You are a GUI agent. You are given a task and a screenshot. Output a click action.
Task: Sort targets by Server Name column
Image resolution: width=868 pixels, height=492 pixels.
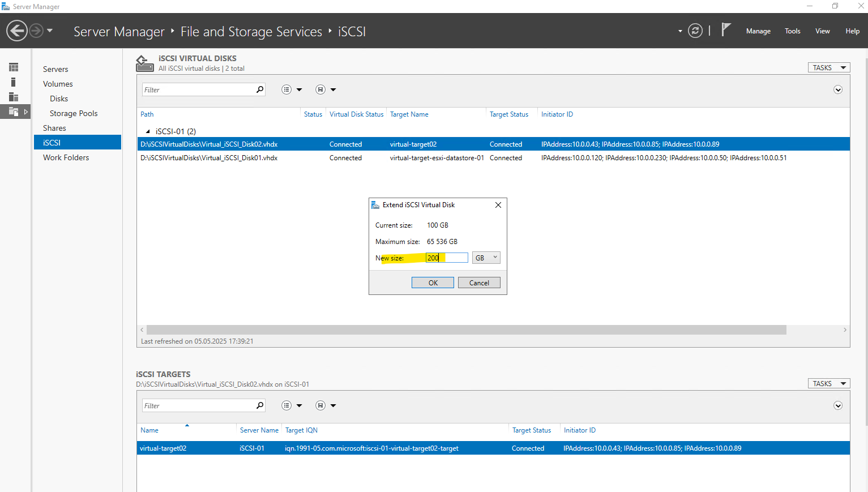(x=259, y=430)
